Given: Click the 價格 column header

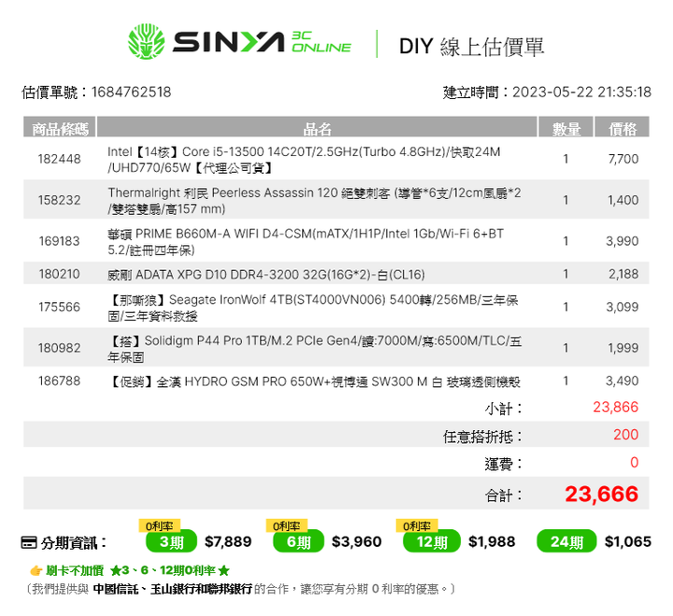Looking at the screenshot, I should pyautogui.click(x=622, y=126).
